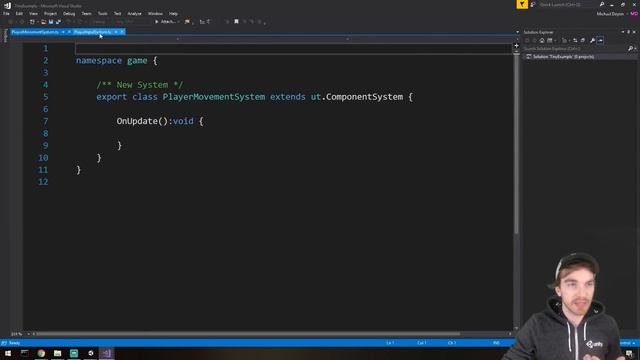Click the Solution Explorer Collapse All icon

point(583,40)
